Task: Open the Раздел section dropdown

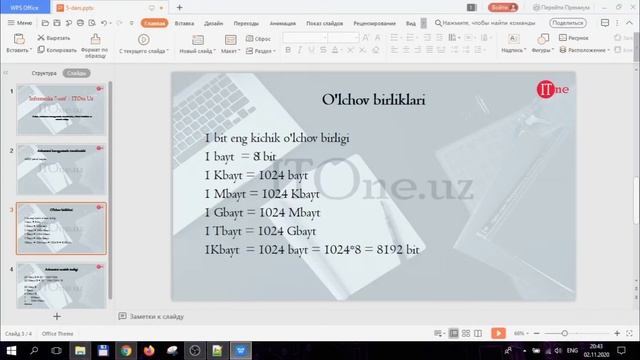Action: [261, 51]
